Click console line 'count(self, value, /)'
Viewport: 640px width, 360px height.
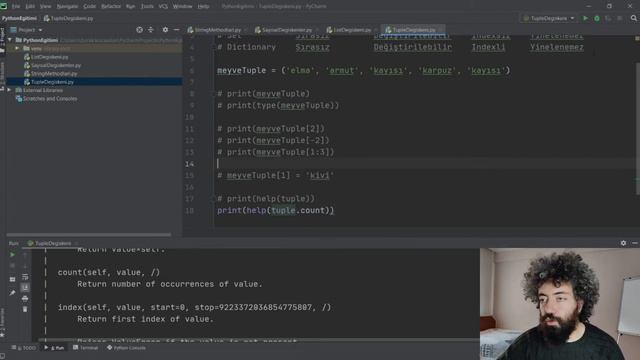click(109, 272)
